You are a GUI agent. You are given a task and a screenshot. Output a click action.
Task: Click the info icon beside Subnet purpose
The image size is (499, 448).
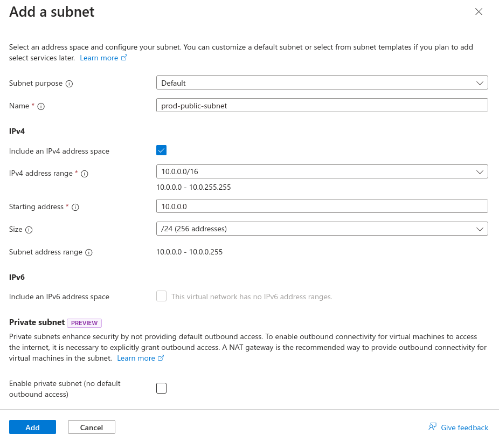69,84
